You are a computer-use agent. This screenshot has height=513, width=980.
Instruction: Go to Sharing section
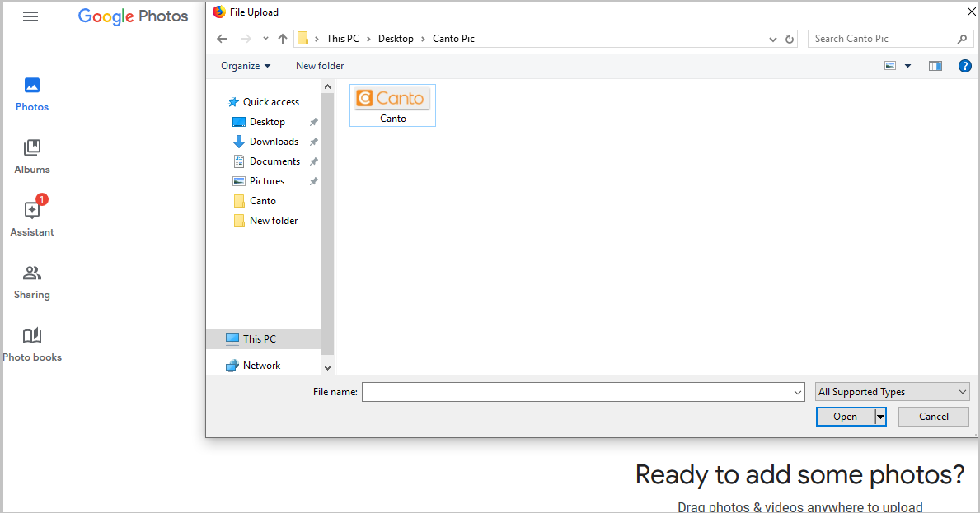(x=32, y=282)
